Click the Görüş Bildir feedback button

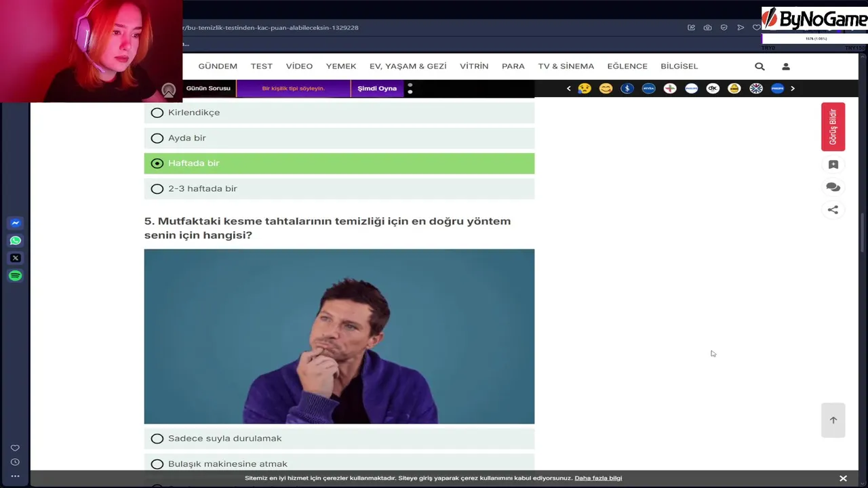(833, 127)
